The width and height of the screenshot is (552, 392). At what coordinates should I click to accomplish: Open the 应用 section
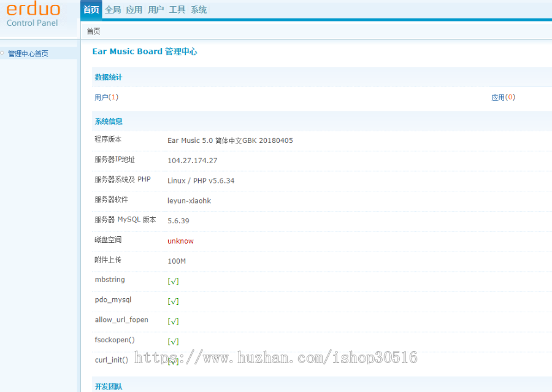click(134, 9)
